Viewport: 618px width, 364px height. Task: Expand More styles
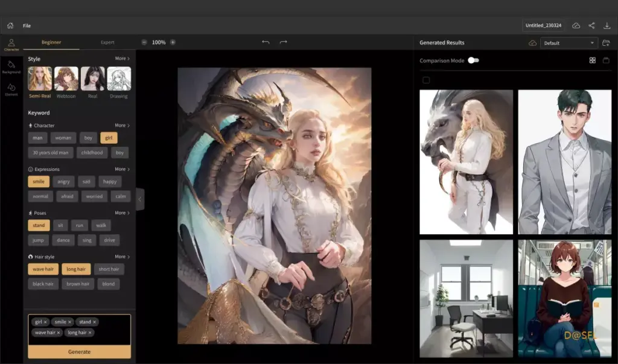tap(122, 59)
